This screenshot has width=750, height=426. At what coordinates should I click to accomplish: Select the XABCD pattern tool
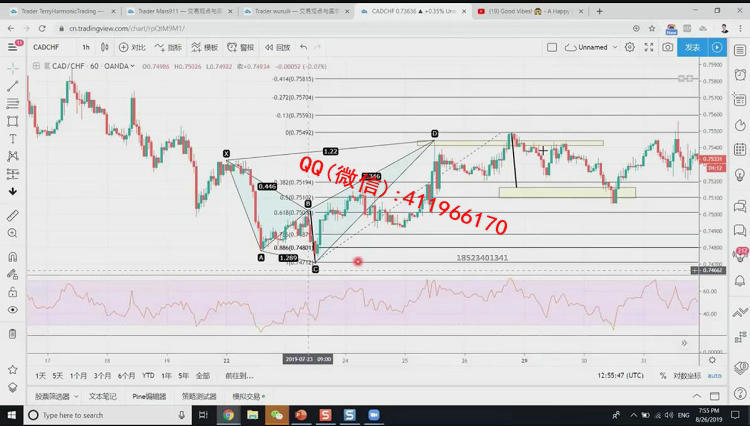point(13,156)
